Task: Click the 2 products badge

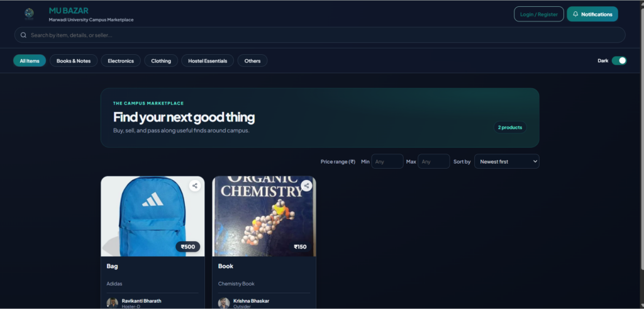Action: tap(509, 127)
